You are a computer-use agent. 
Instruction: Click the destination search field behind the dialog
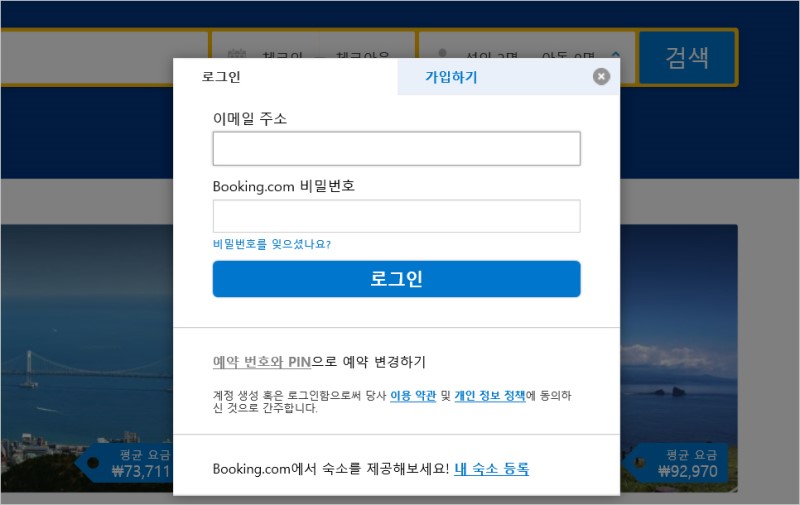[104, 57]
